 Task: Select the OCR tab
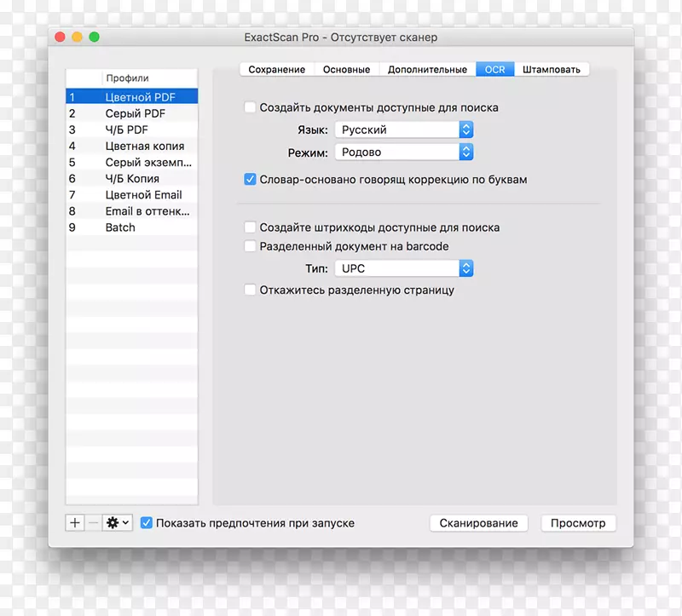click(495, 70)
